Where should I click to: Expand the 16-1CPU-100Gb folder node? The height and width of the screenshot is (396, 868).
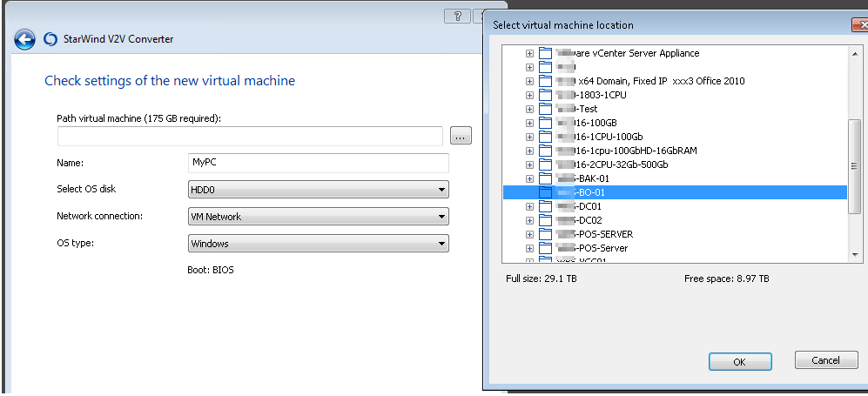(x=530, y=137)
